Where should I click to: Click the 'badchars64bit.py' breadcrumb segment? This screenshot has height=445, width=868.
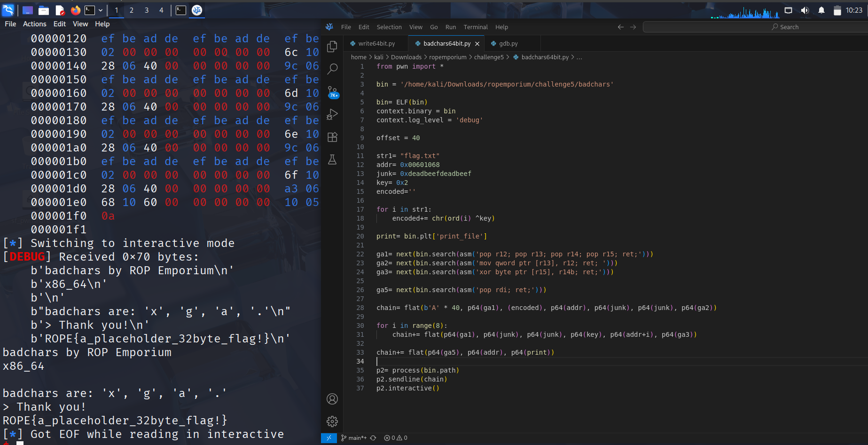(541, 57)
